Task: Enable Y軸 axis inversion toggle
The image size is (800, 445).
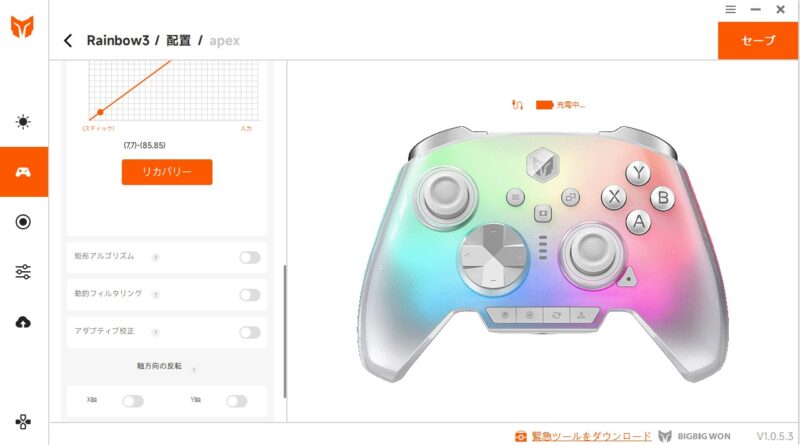Action: pyautogui.click(x=237, y=401)
